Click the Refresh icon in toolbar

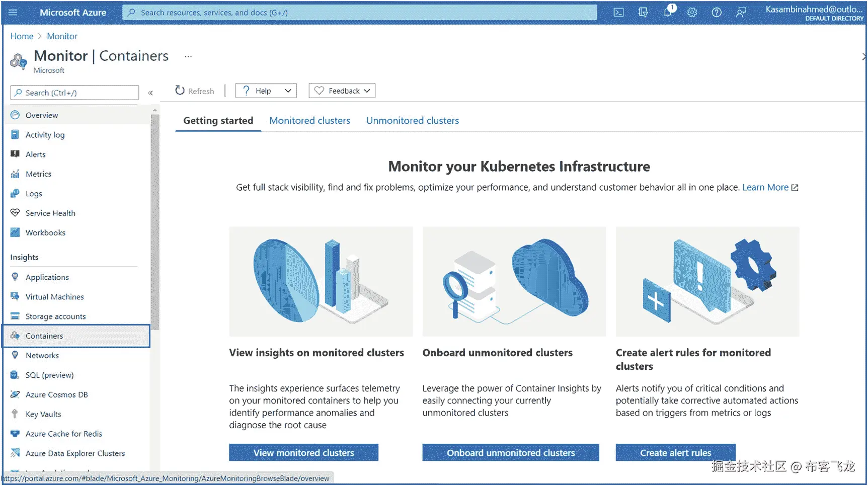180,91
